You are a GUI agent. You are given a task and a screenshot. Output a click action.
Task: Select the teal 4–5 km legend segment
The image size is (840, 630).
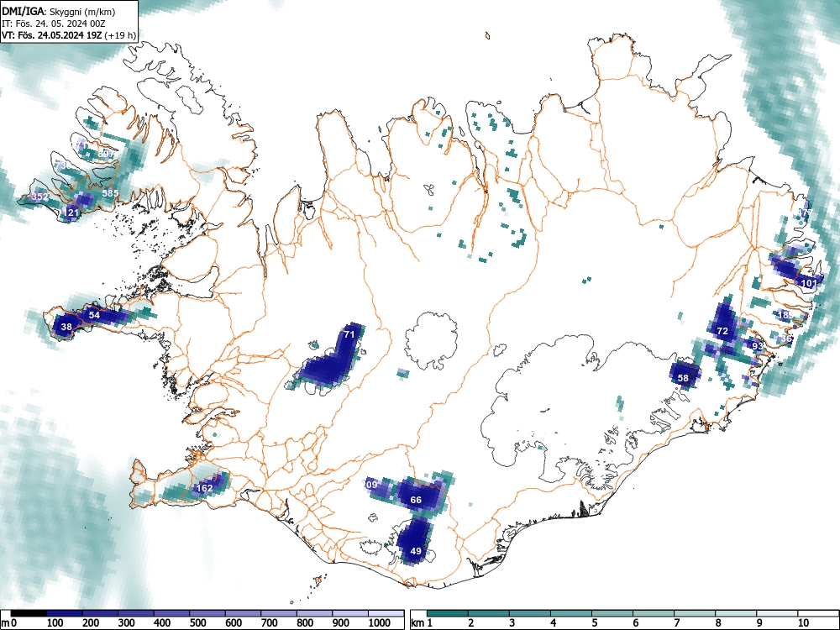[x=571, y=613]
